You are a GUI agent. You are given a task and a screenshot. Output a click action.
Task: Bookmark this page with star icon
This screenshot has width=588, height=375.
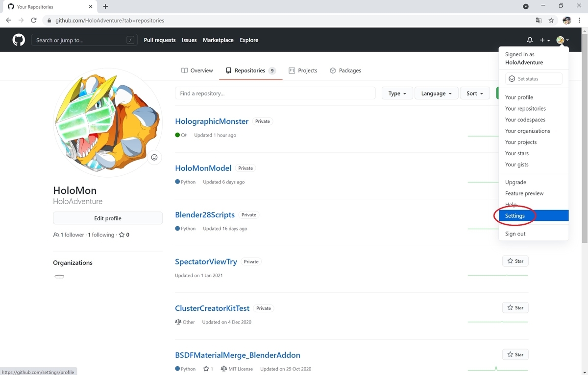pos(551,21)
